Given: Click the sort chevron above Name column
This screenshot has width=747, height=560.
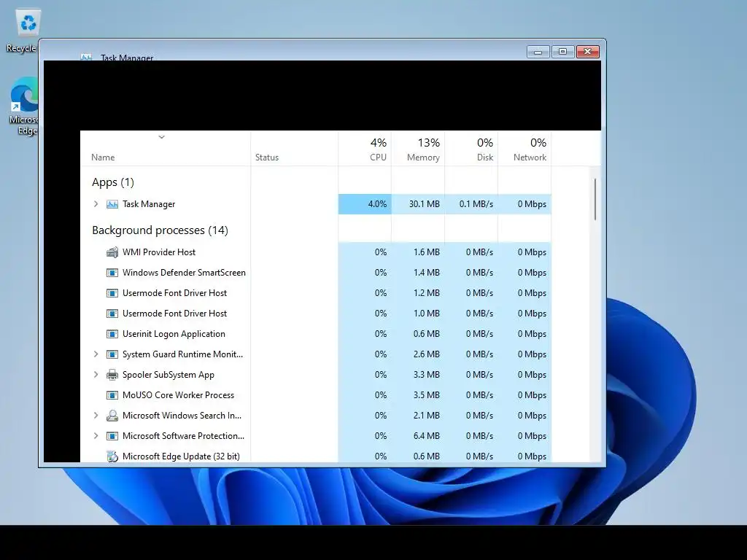Looking at the screenshot, I should tap(161, 137).
